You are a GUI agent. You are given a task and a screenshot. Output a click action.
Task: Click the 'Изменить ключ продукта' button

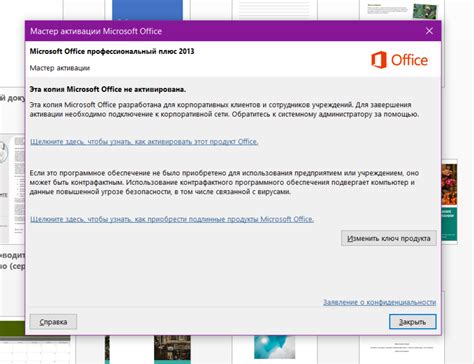coord(389,238)
